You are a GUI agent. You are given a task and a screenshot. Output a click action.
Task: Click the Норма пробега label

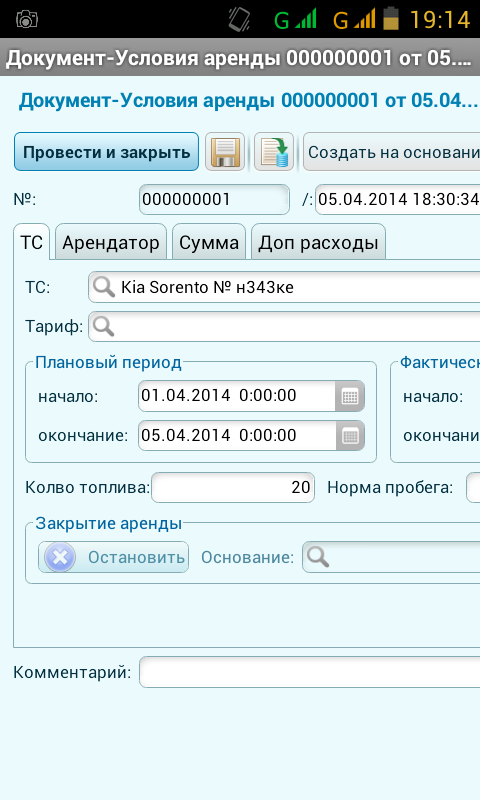390,488
